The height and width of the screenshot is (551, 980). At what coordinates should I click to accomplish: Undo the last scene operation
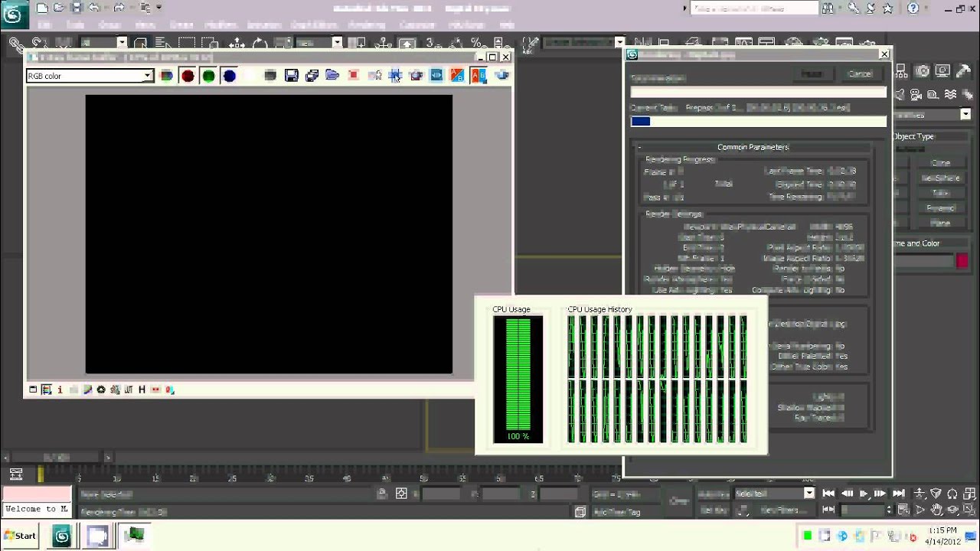[93, 8]
